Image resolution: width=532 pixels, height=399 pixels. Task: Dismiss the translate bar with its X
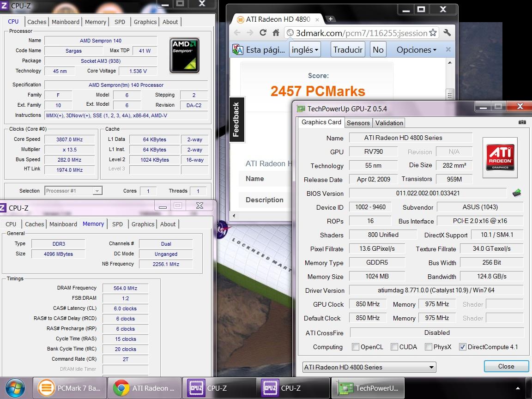point(448,49)
